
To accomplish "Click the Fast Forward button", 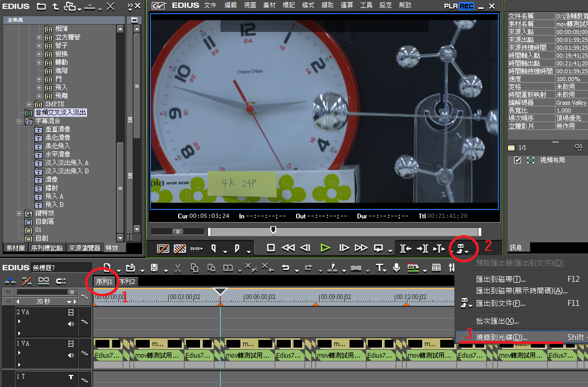I will pos(361,248).
